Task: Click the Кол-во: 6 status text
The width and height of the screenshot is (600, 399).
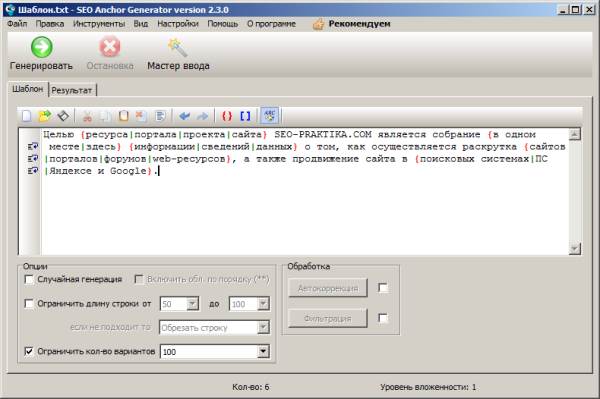Action: click(x=251, y=387)
